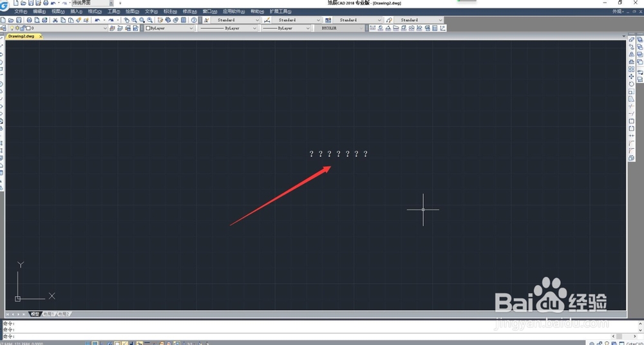Open the ByLayer color dropdown

191,28
